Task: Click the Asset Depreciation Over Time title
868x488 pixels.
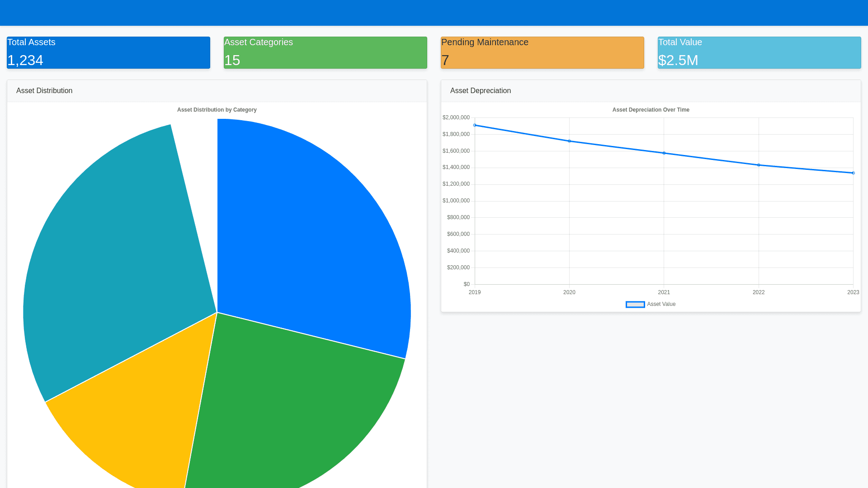Action: [x=651, y=110]
